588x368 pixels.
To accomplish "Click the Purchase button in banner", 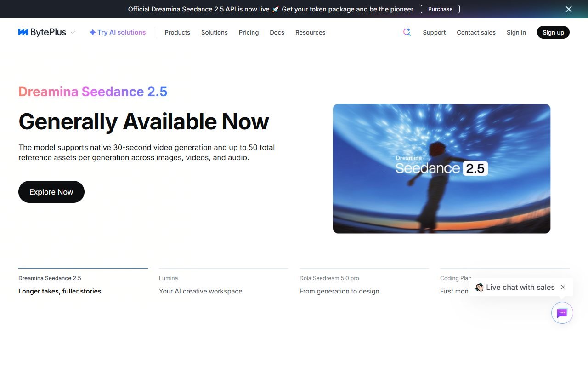I will pos(440,9).
